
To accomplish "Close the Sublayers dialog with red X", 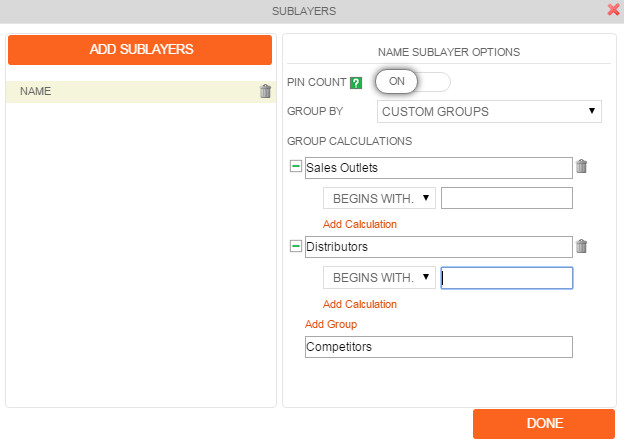I will pos(613,10).
